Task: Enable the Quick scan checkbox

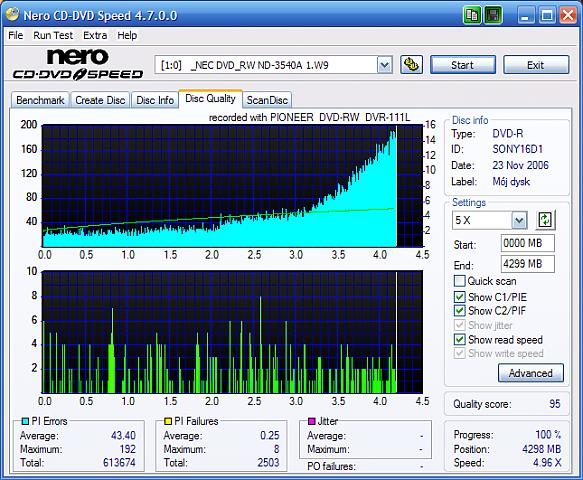Action: pyautogui.click(x=460, y=281)
